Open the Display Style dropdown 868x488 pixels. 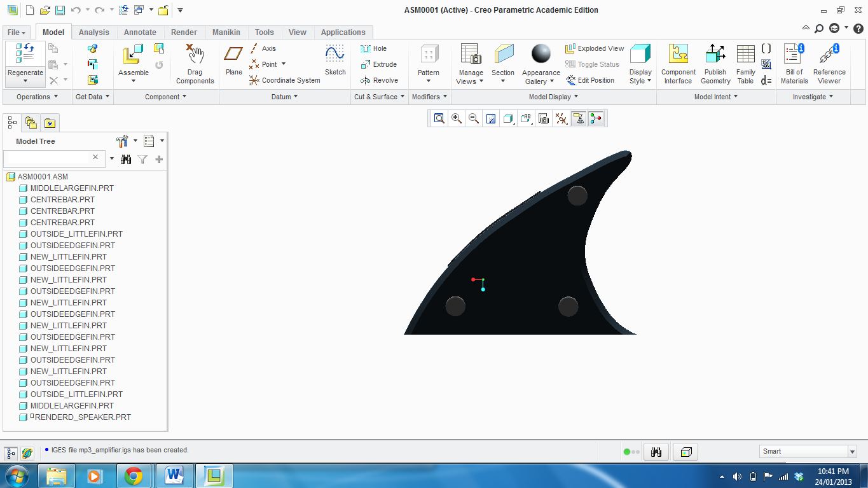(640, 77)
